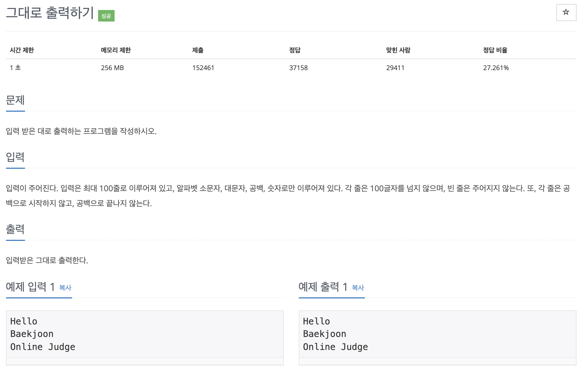Copy sample input via 복사 link
This screenshot has width=588, height=376.
pos(65,288)
